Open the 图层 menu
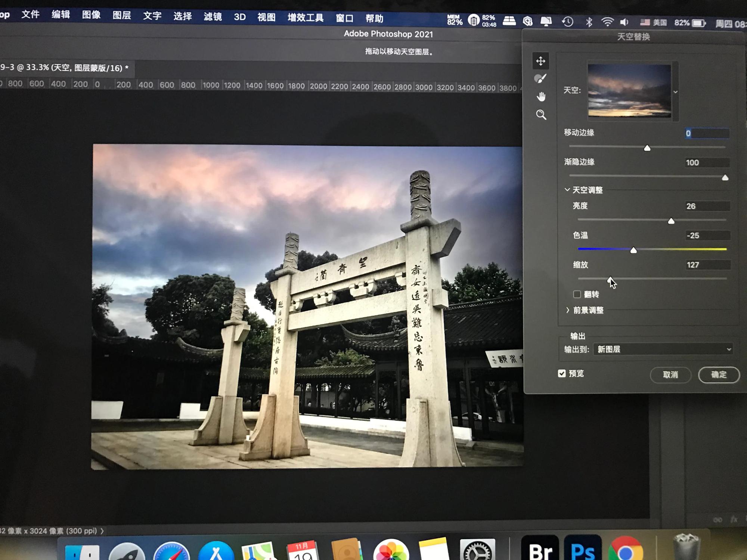 (x=122, y=15)
